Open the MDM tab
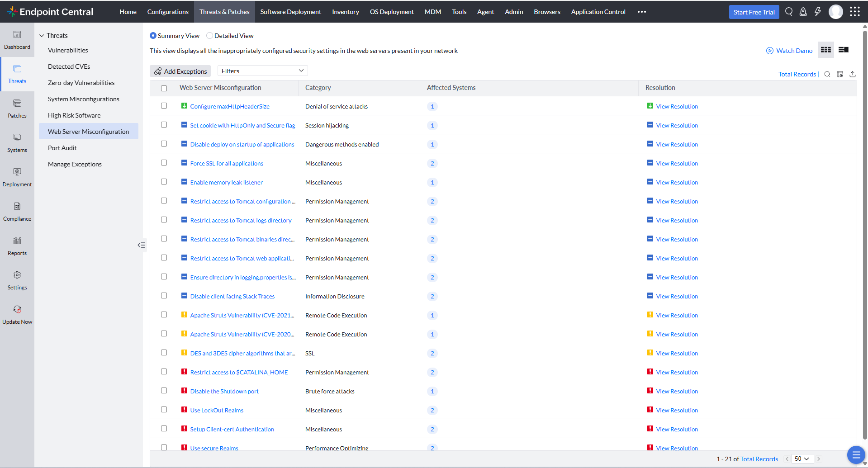Viewport: 868px width, 468px height. coord(433,12)
